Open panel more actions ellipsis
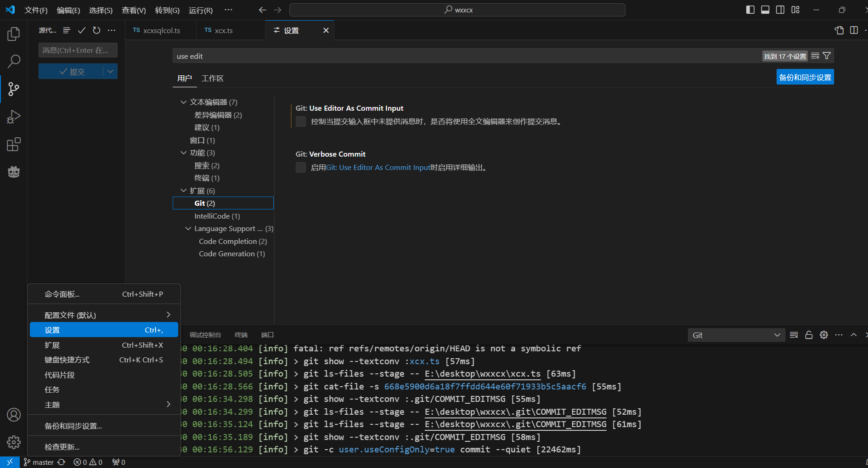 coord(839,335)
